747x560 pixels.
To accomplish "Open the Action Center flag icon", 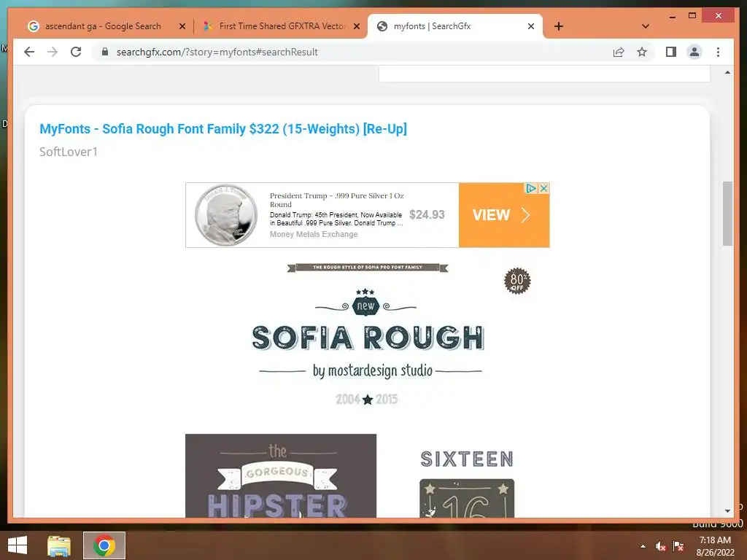I will pos(678,546).
